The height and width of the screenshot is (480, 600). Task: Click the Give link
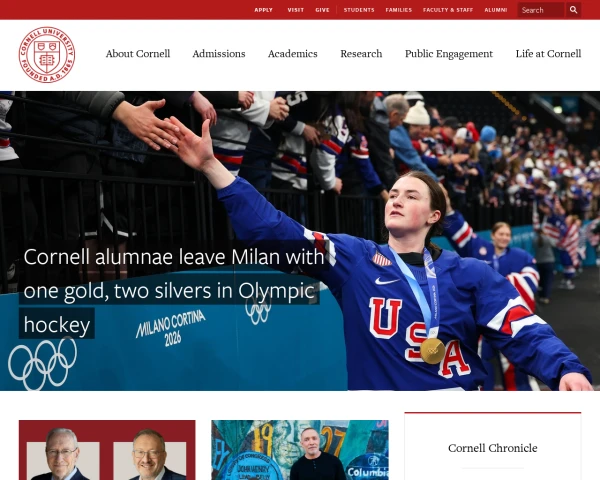point(322,10)
